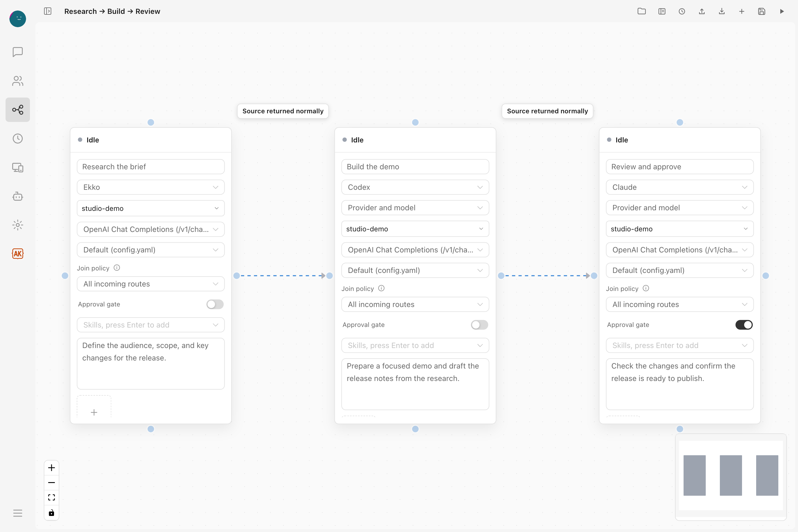
Task: Open the devices sidebar icon
Action: [x=18, y=167]
